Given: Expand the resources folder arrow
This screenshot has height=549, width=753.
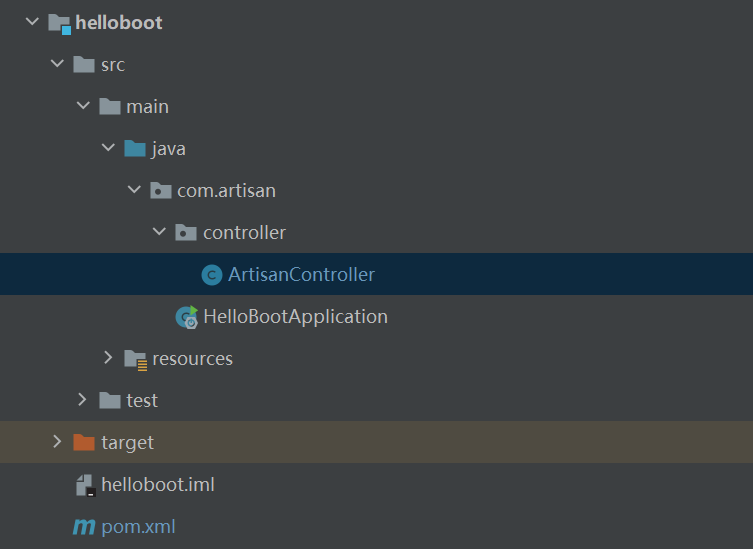Looking at the screenshot, I should click(108, 358).
